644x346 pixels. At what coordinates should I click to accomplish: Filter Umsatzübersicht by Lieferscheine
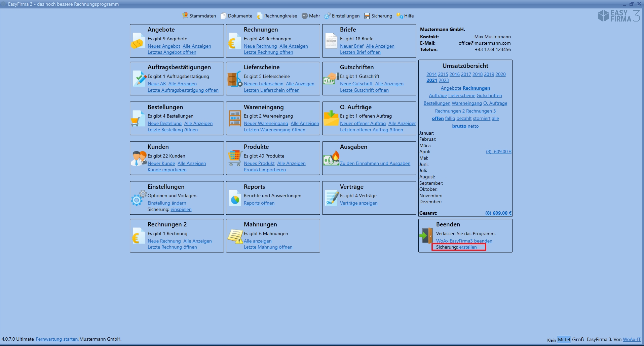462,95
